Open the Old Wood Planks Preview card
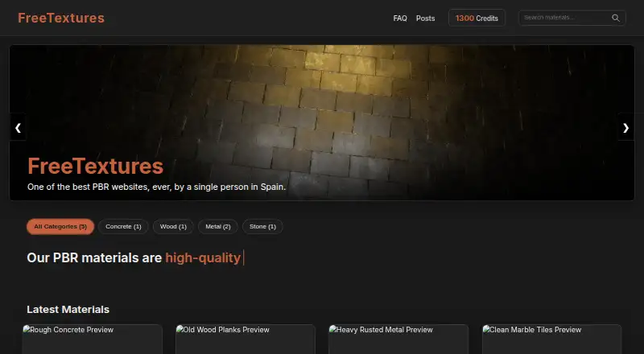Viewport: 644px width, 354px height. (246, 340)
